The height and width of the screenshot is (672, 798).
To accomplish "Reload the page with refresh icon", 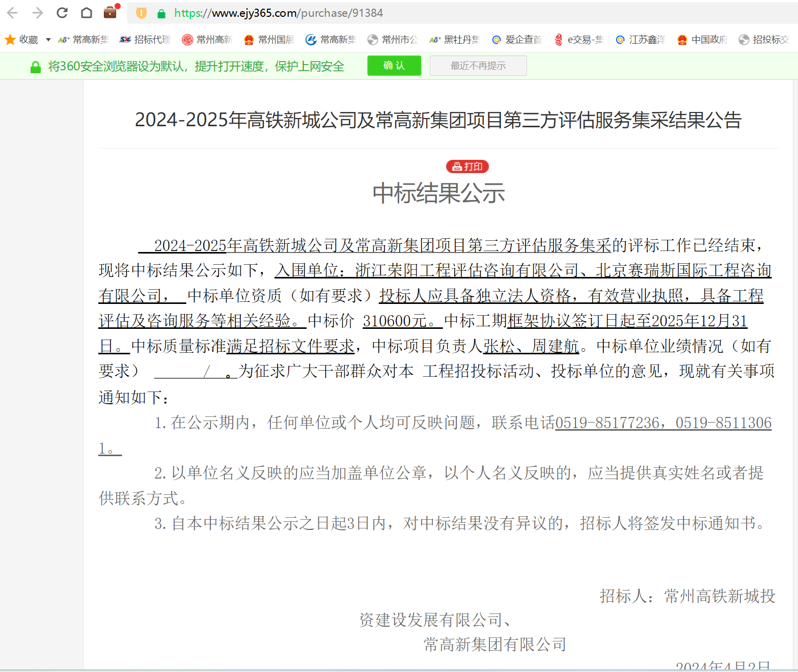I will pyautogui.click(x=62, y=13).
